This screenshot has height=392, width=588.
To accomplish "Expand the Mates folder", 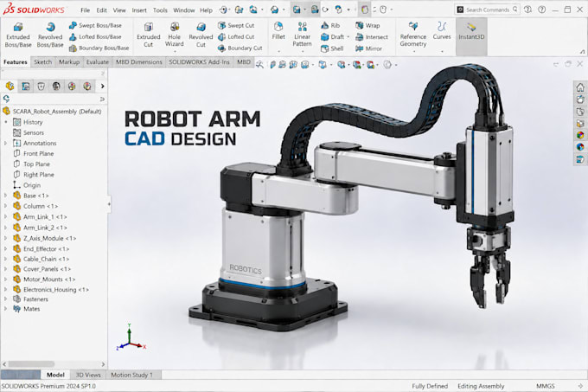I will coord(6,309).
